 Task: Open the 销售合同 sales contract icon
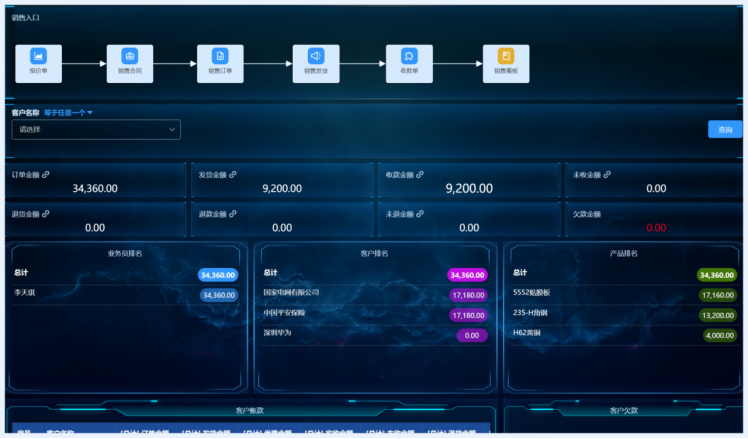pos(129,57)
